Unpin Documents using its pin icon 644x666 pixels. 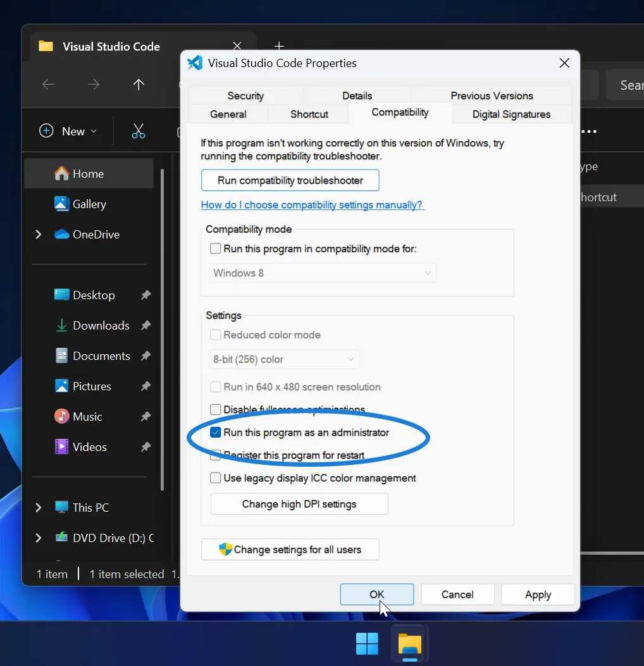click(x=146, y=355)
